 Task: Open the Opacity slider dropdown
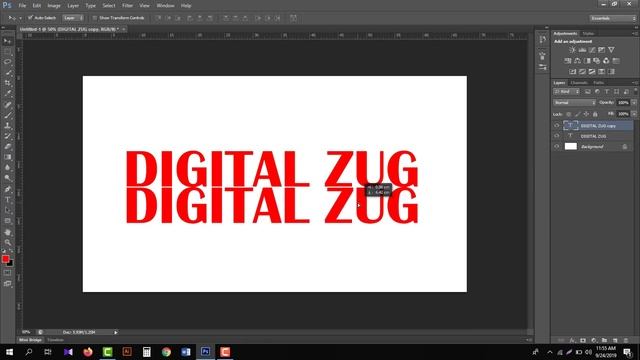point(634,103)
